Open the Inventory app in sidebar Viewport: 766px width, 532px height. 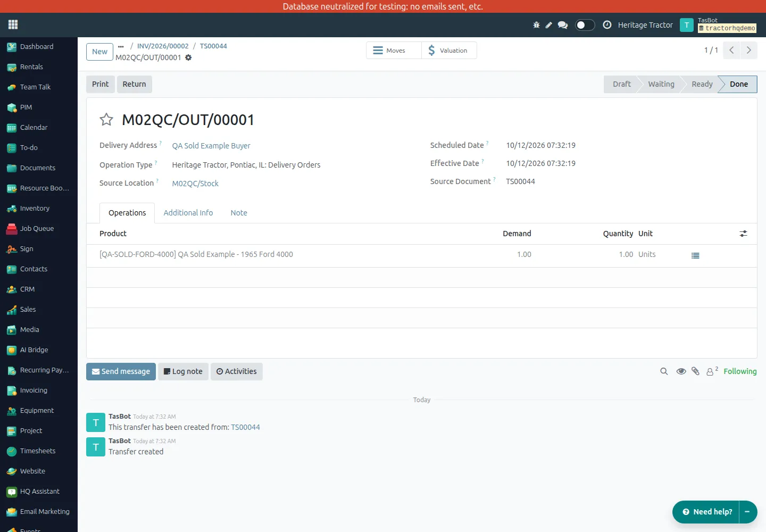[x=39, y=209]
